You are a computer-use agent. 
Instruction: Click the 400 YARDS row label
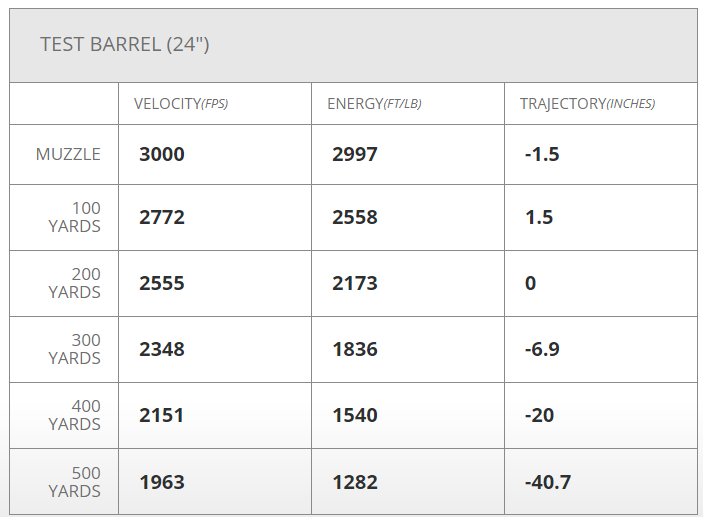75,415
